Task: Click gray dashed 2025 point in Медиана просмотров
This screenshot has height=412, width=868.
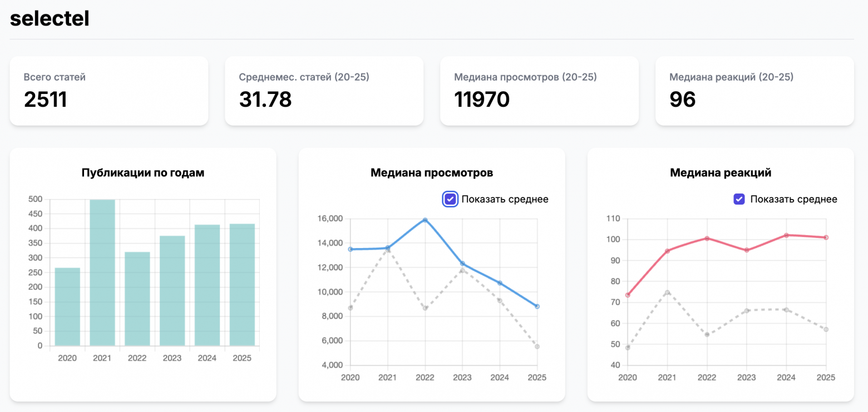Action: (x=537, y=346)
